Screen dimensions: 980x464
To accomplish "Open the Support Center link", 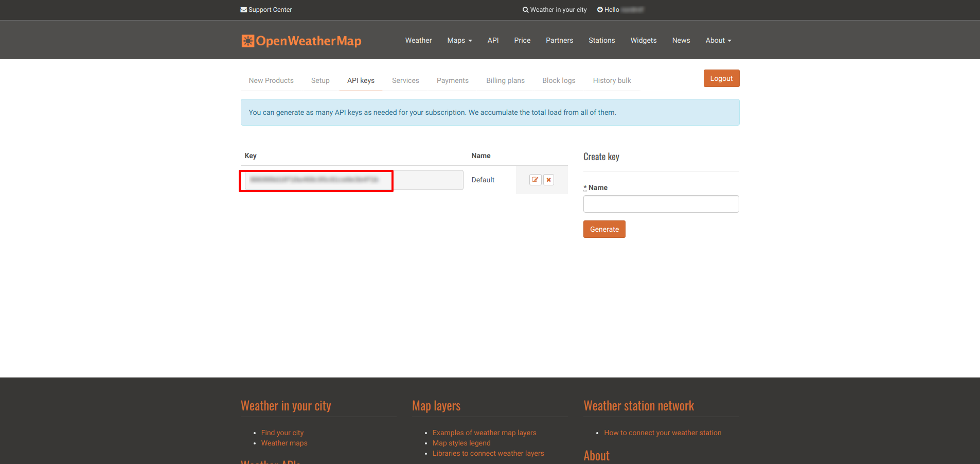I will coord(266,10).
